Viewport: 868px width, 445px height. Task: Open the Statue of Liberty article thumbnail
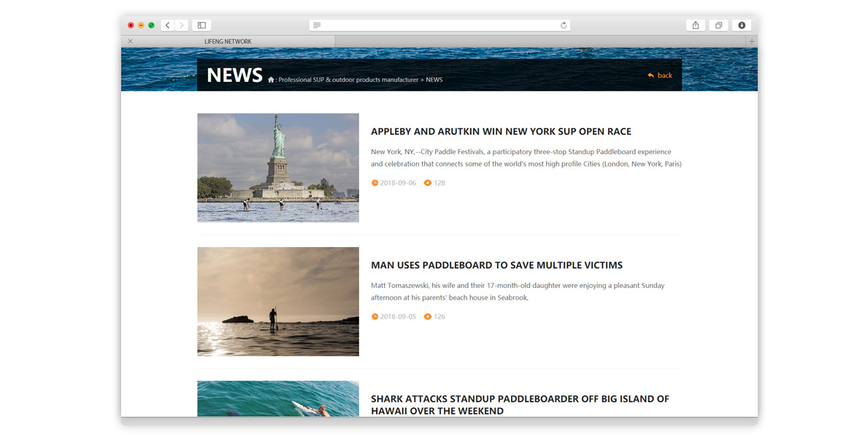tap(278, 168)
